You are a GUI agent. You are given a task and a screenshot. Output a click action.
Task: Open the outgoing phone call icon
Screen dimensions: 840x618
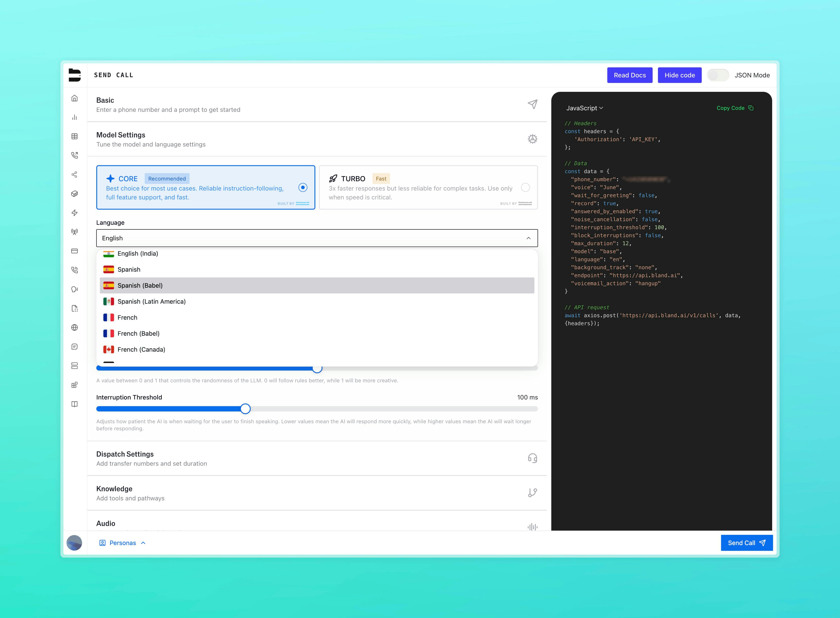tap(74, 155)
